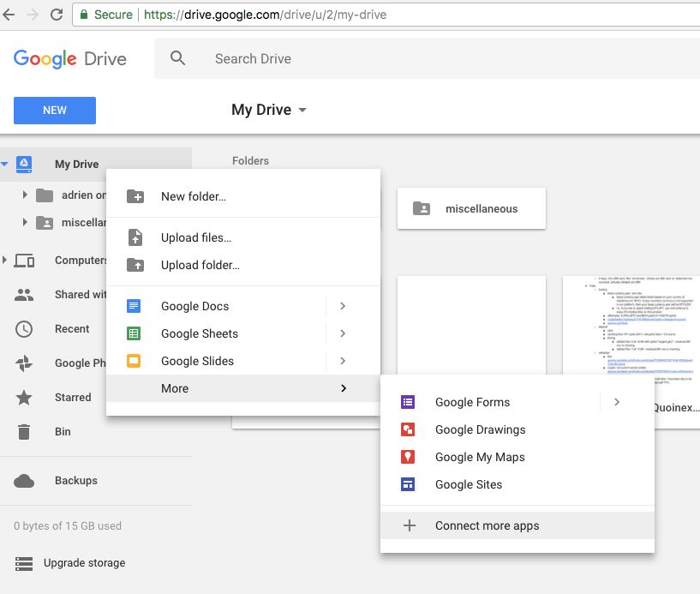Expand the miscellaneous folder in sidebar tree
The image size is (700, 594).
click(25, 222)
